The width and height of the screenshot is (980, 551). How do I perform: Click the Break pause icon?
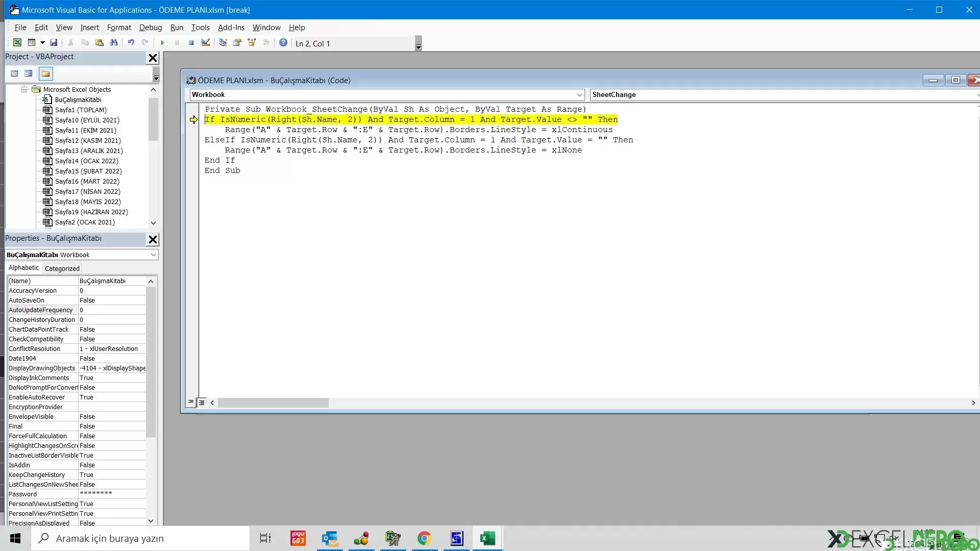click(177, 43)
